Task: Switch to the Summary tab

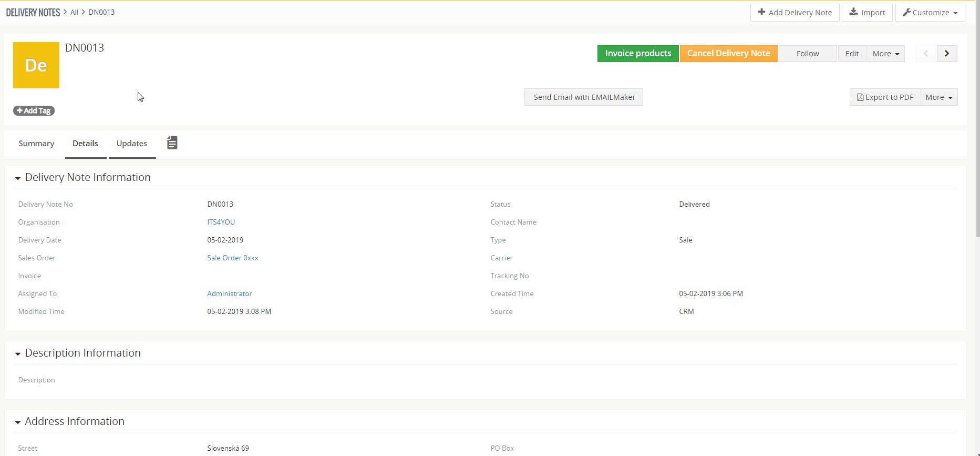Action: 36,144
